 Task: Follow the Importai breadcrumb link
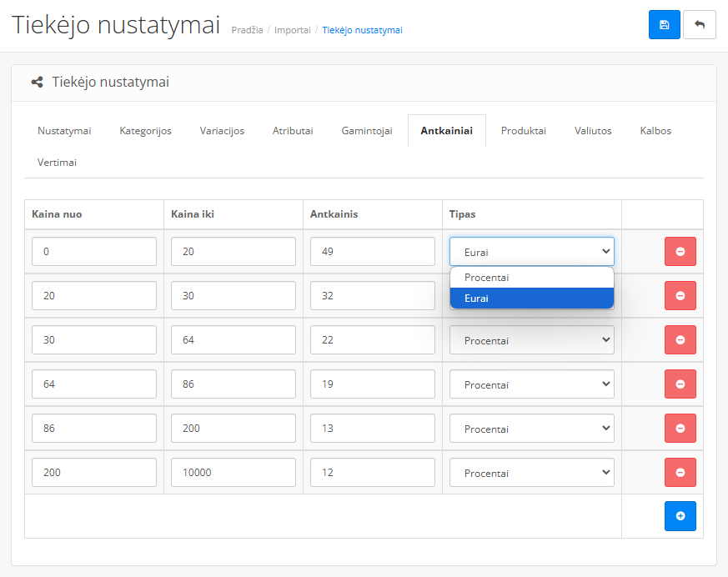[x=293, y=30]
